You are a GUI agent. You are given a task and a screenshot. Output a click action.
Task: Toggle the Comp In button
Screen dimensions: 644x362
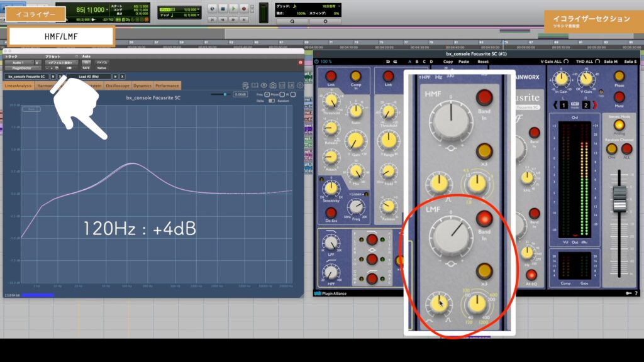pos(356,76)
